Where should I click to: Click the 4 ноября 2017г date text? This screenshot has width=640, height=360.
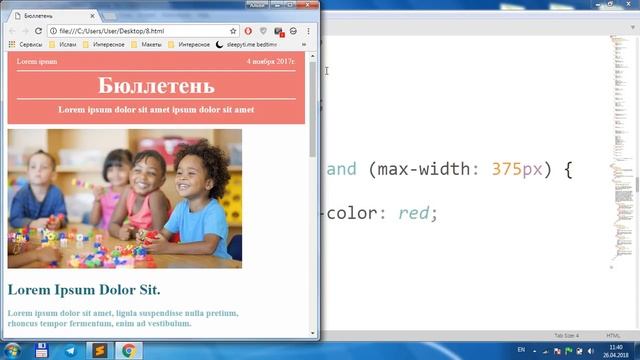[271, 62]
